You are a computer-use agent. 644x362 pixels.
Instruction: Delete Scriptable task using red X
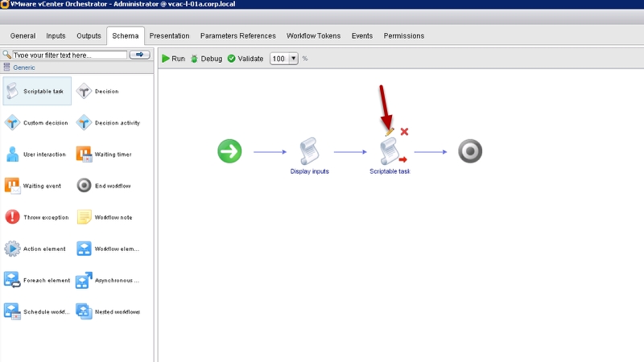point(404,131)
